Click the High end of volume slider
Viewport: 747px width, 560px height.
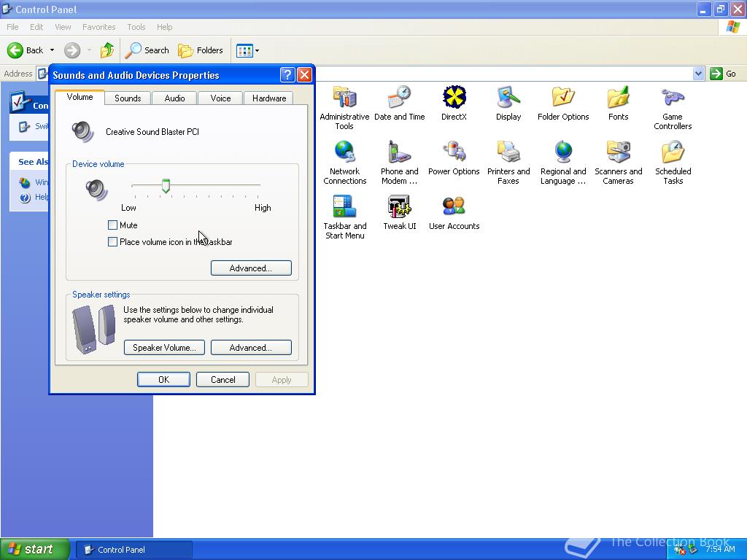259,185
